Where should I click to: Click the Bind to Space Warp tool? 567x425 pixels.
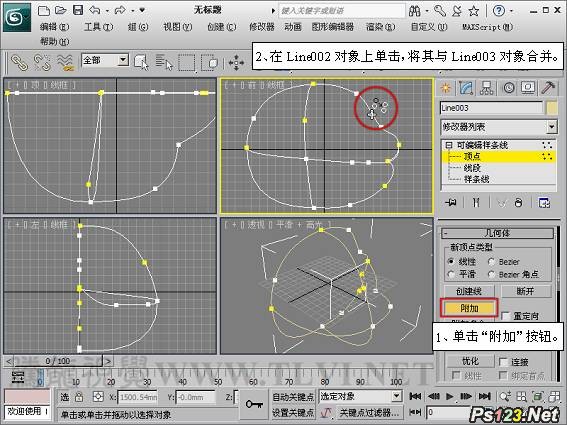coord(65,62)
